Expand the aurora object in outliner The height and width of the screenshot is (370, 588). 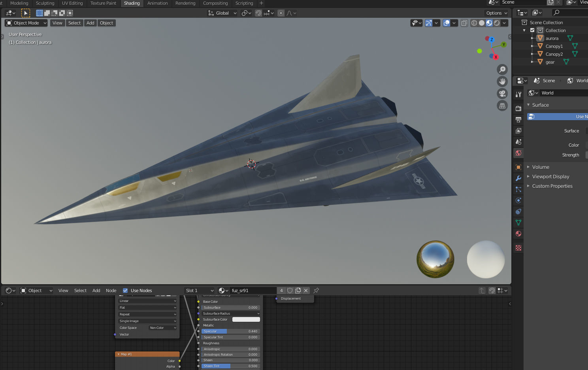[532, 38]
